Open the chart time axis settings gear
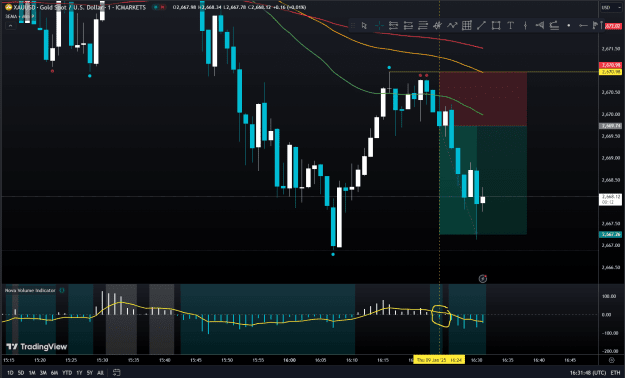Image resolution: width=625 pixels, height=378 pixels. coord(612,360)
